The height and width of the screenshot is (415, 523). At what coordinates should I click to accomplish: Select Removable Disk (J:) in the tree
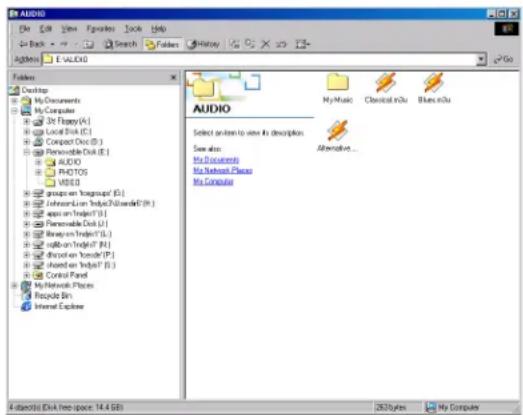(x=77, y=224)
